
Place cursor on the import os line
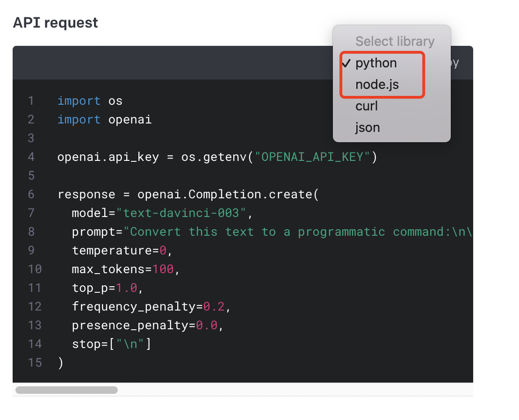90,101
